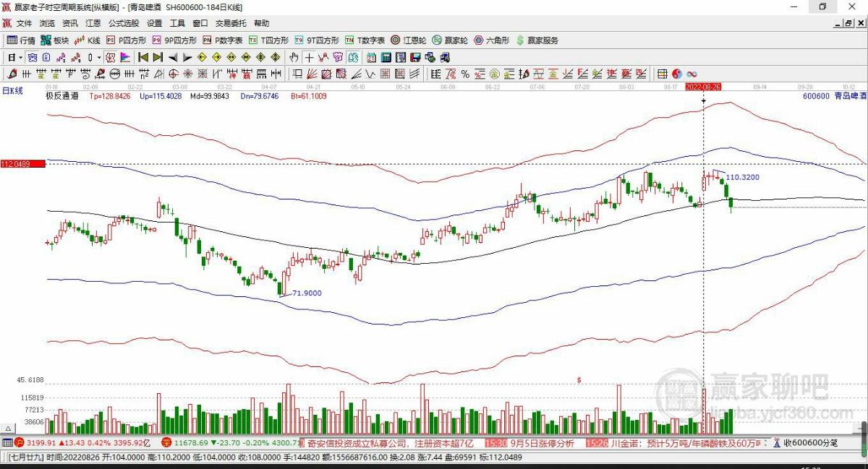
Task: Open the 交易委托 menu
Action: tap(231, 23)
